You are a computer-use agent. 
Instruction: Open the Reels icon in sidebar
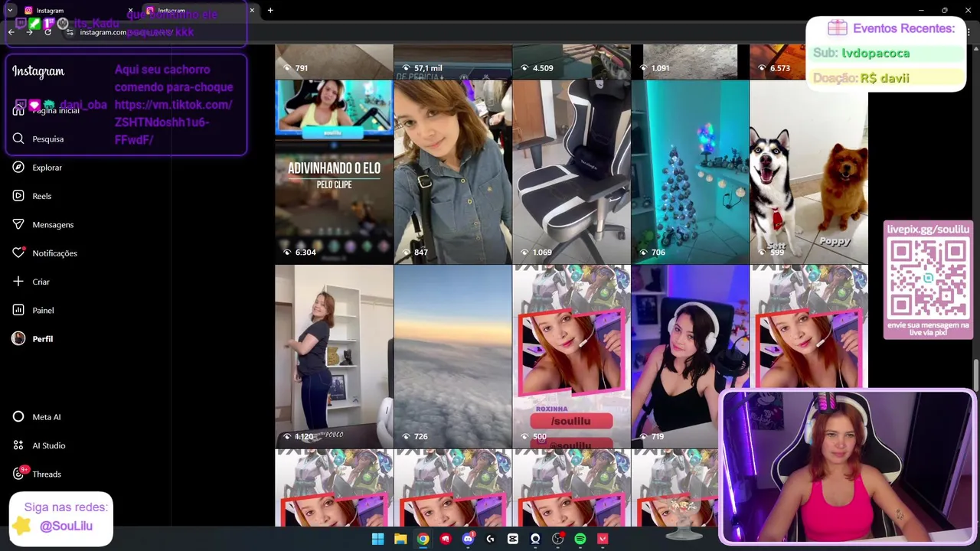[x=18, y=196]
